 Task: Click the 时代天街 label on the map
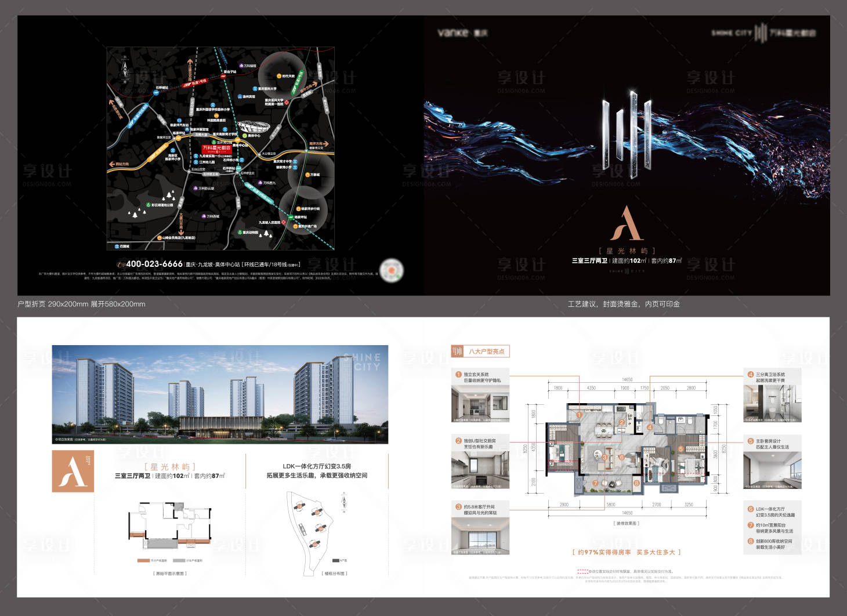[x=288, y=76]
